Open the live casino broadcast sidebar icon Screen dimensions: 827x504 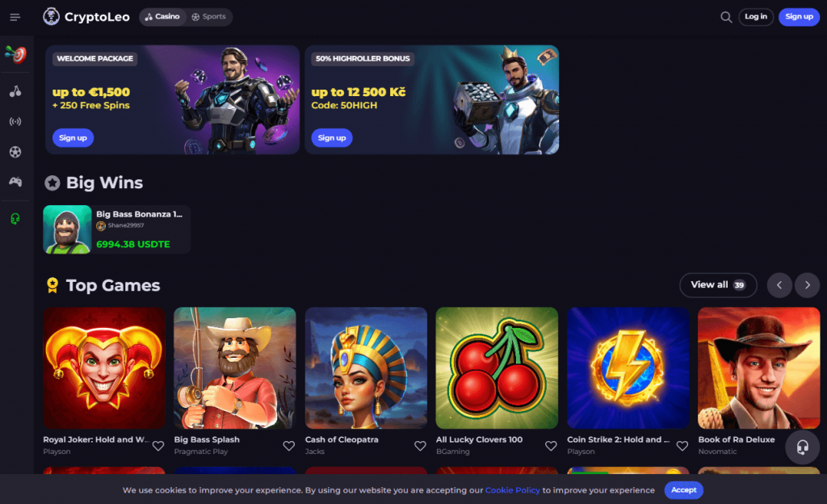pyautogui.click(x=15, y=122)
